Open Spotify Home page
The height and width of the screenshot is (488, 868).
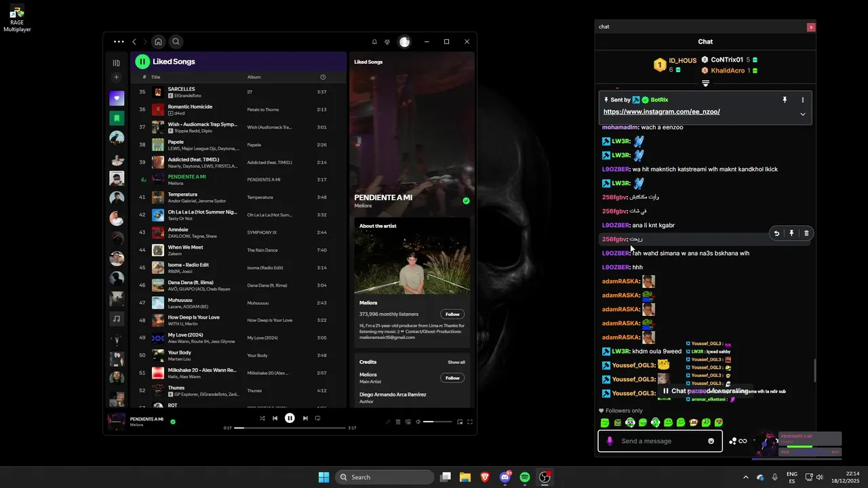pyautogui.click(x=158, y=42)
